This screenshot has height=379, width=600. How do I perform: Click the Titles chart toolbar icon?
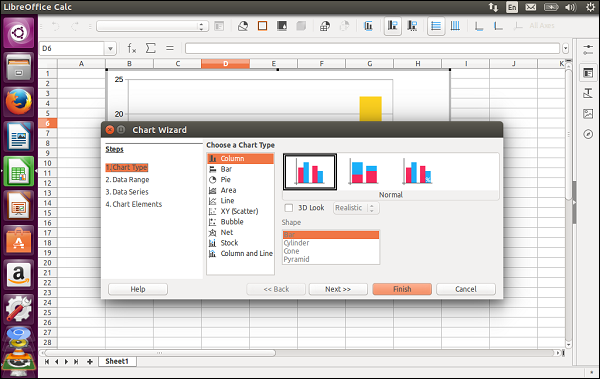pos(368,26)
